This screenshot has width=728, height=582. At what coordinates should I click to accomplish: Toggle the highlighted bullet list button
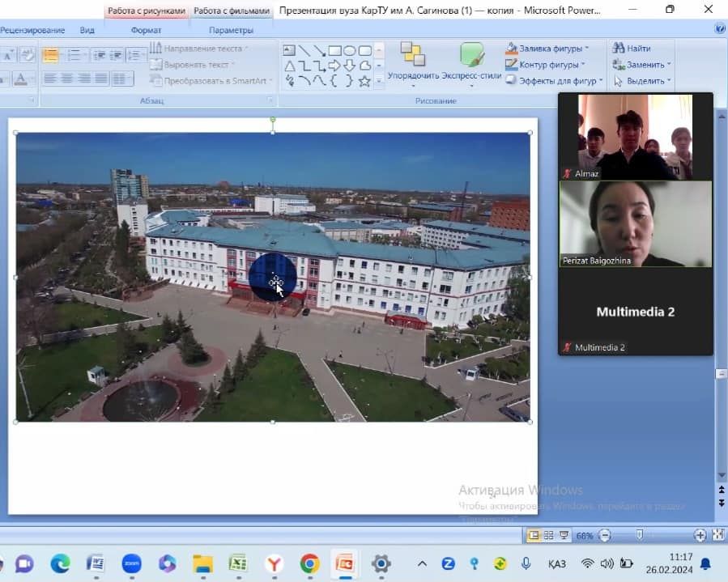(x=50, y=55)
